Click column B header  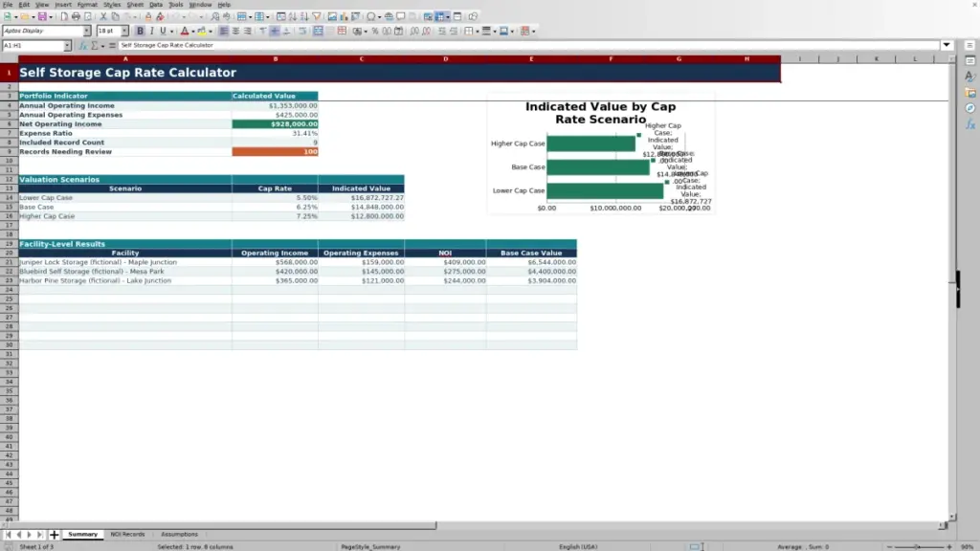(x=275, y=58)
